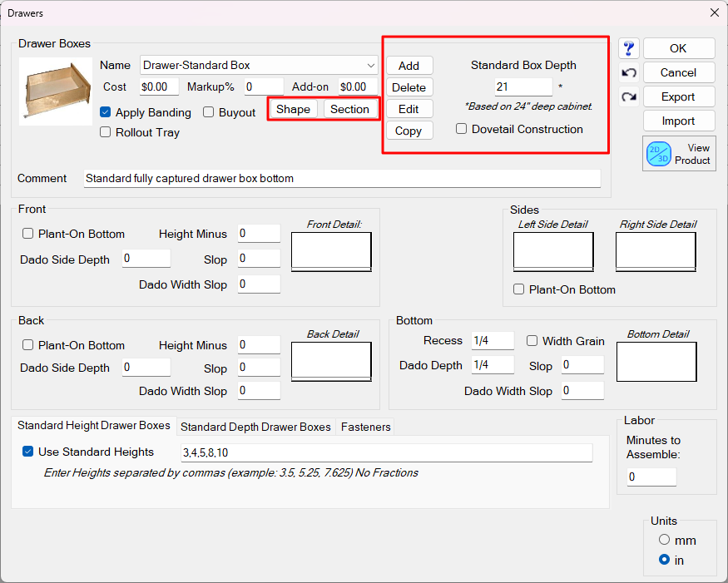This screenshot has height=583, width=728.
Task: Expand the drawer box Name dropdown
Action: coord(370,65)
